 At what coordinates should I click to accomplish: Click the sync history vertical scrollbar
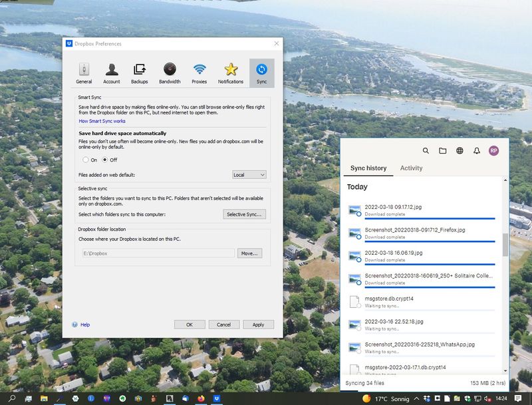click(x=505, y=245)
